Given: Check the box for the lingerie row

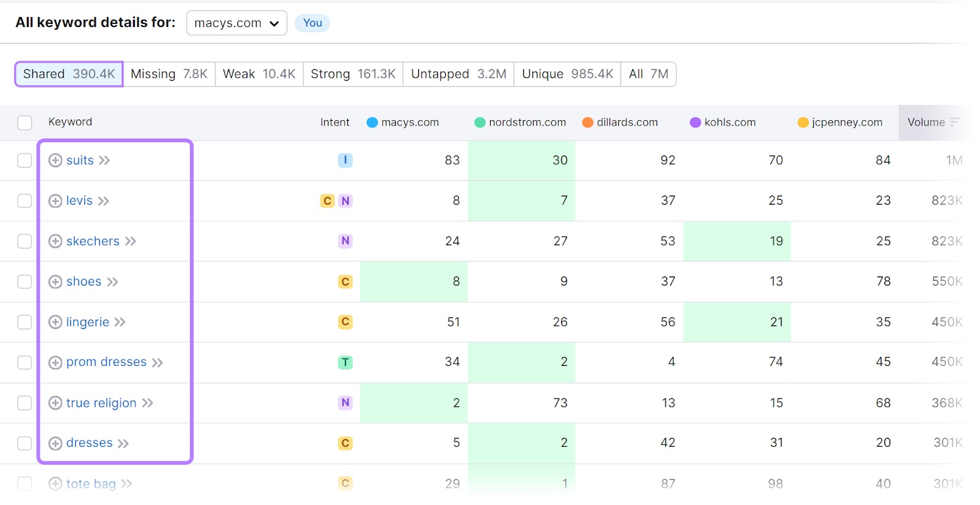Looking at the screenshot, I should click(x=24, y=322).
